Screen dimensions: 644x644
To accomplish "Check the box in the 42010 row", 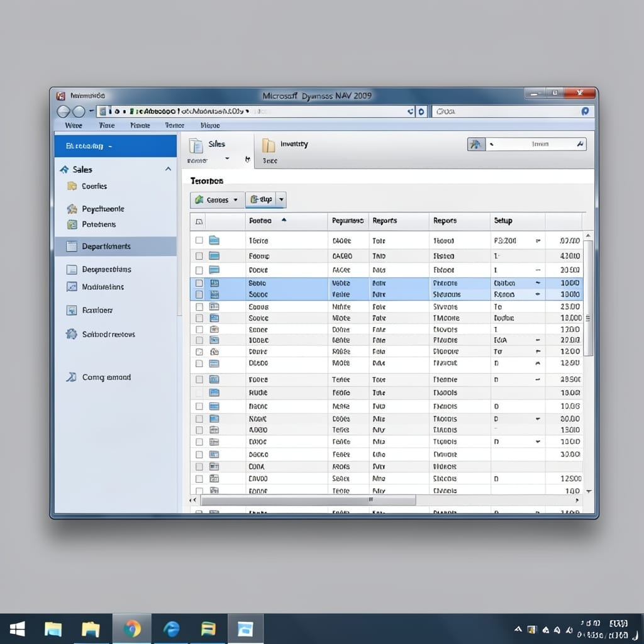I will click(x=199, y=256).
